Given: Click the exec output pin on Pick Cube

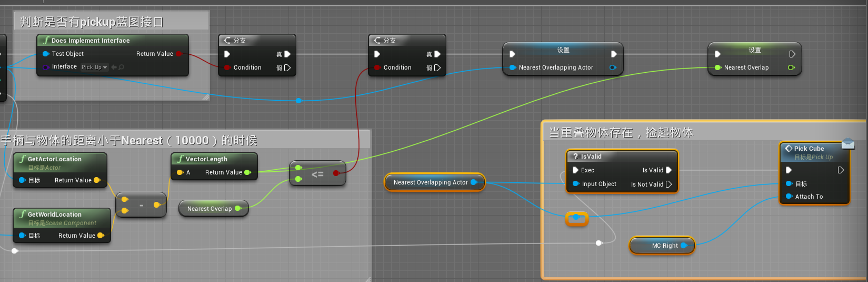Looking at the screenshot, I should tap(841, 170).
